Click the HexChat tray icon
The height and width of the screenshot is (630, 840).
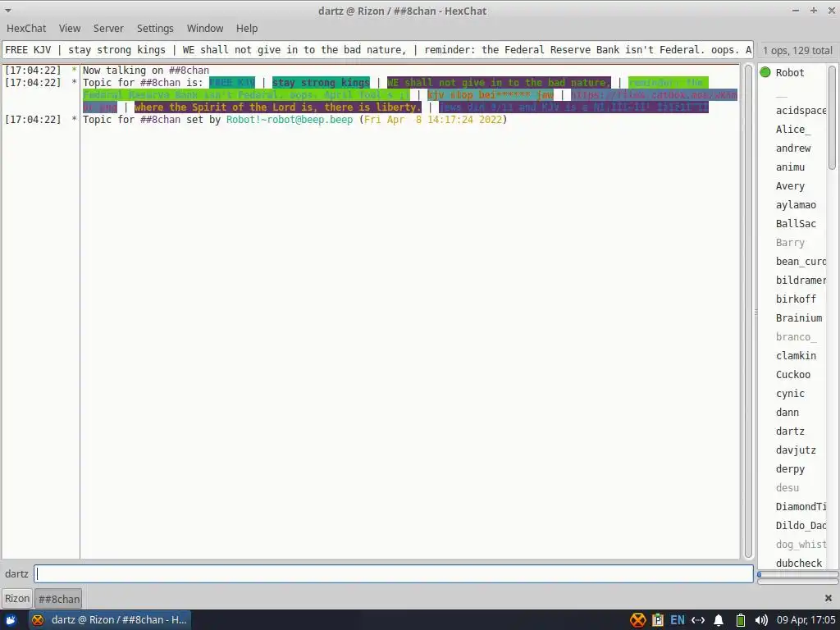point(637,620)
